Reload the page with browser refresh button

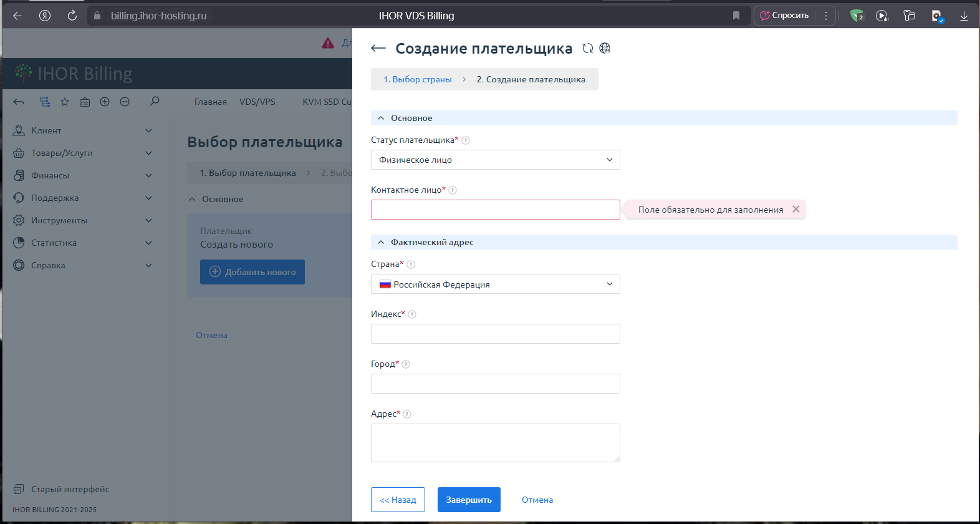point(72,16)
